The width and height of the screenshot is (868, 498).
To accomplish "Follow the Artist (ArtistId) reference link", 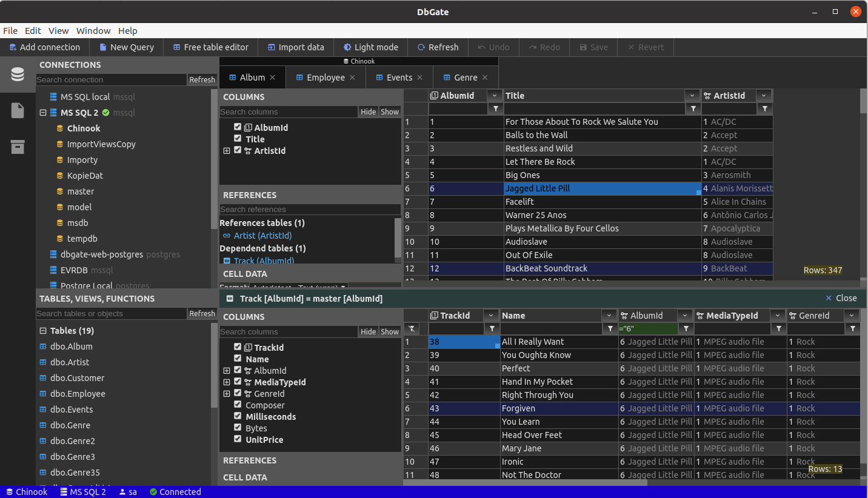I will [262, 236].
